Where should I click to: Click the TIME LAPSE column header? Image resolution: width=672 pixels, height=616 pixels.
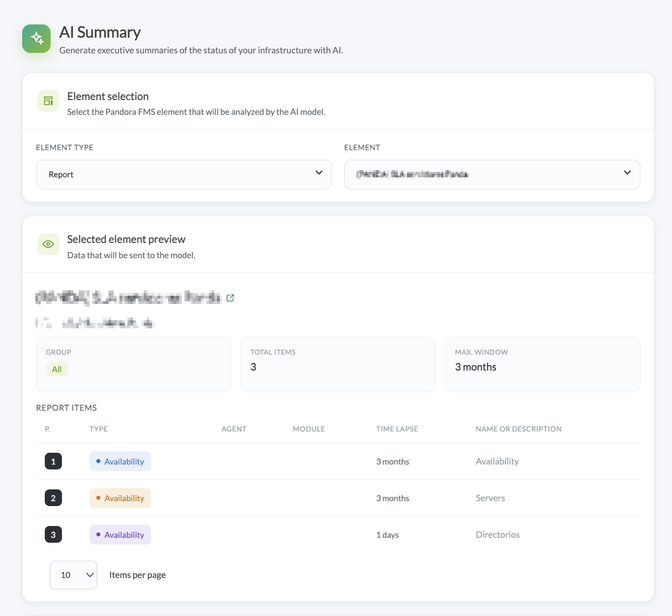point(397,429)
